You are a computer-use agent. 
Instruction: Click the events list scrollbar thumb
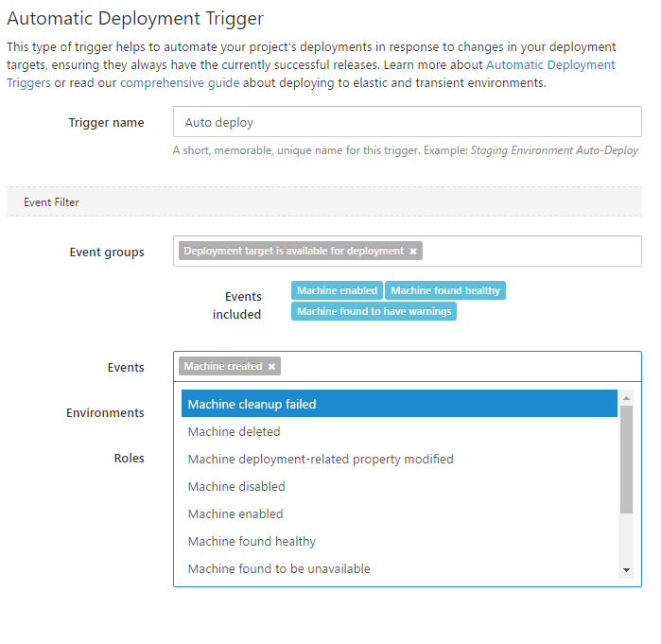(626, 459)
